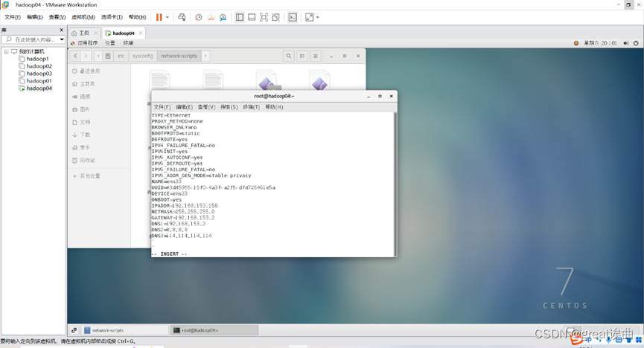Open the dropdown arrow beside the pause button
Viewport: 644px width, 348px height.
(x=168, y=17)
